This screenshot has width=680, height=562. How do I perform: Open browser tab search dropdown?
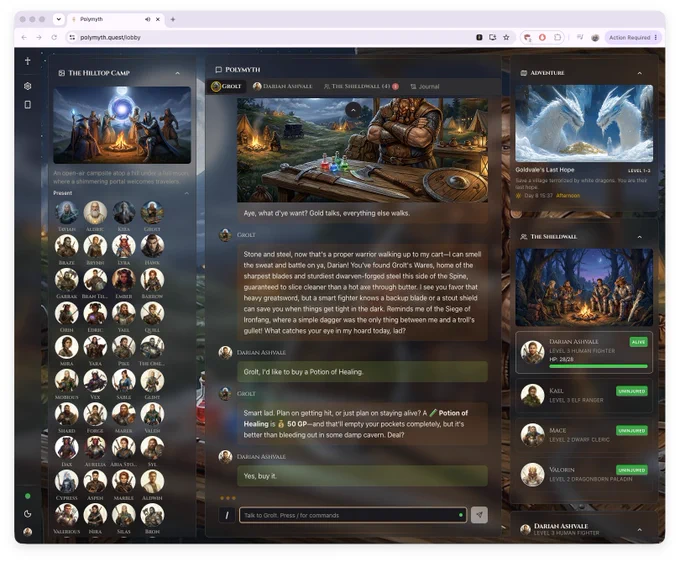(59, 19)
